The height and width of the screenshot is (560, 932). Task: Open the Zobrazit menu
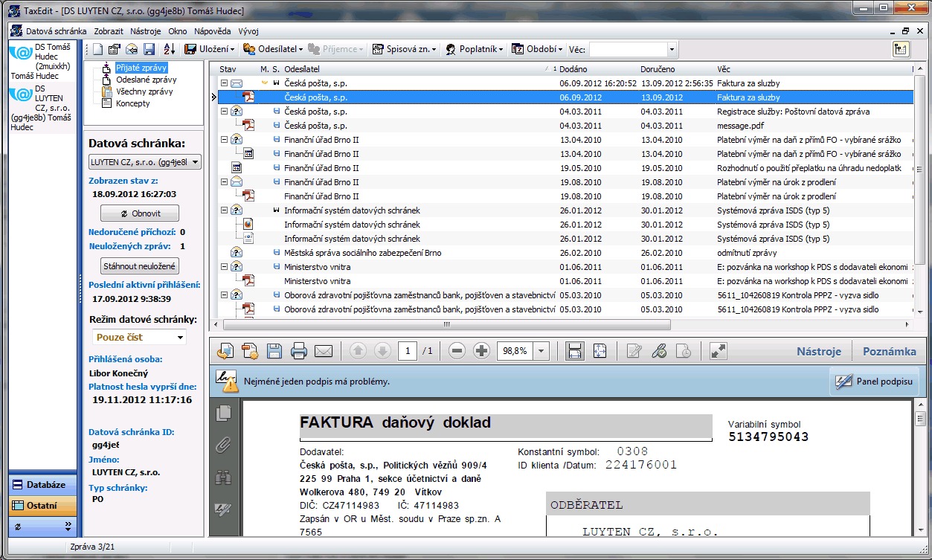coord(109,31)
